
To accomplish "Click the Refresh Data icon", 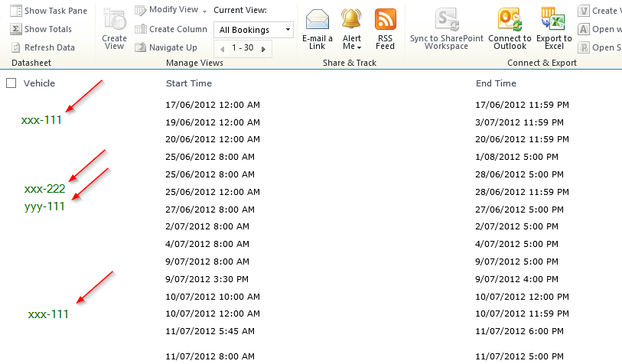I will 16,47.
